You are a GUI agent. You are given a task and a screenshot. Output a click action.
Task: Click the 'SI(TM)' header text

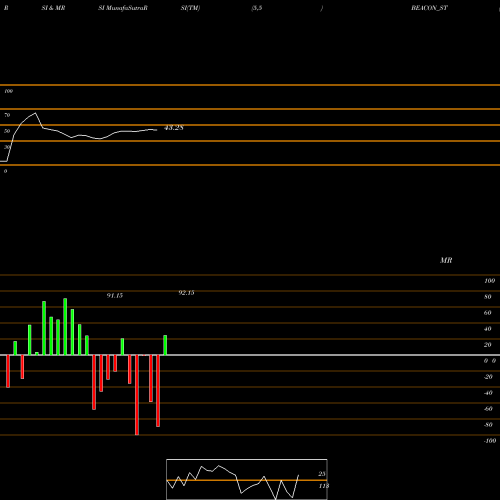click(x=190, y=8)
